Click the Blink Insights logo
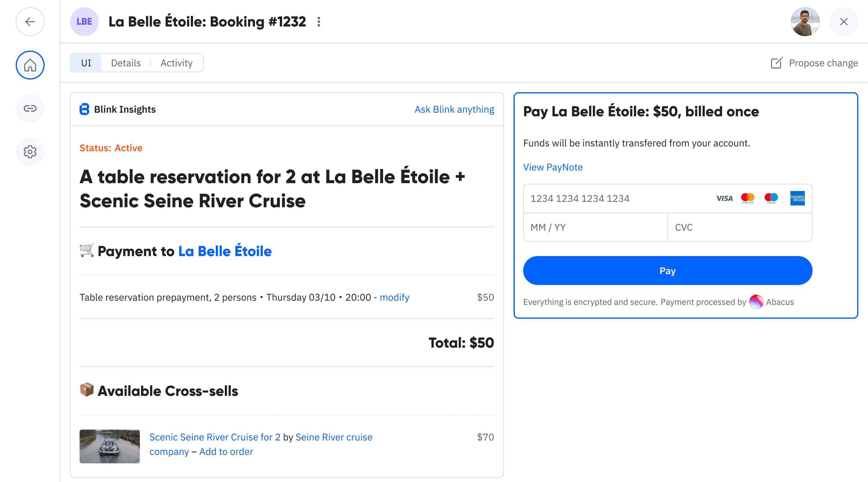Viewport: 868px width, 482px height. coord(84,109)
